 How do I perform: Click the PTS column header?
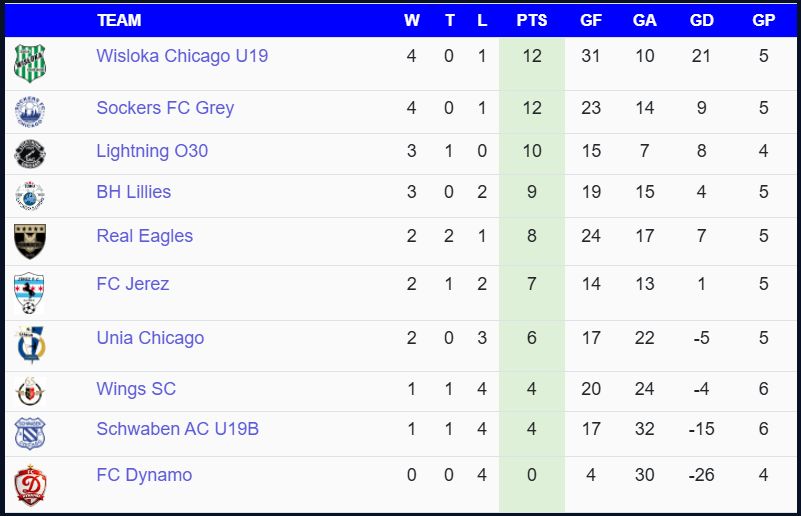click(x=532, y=20)
